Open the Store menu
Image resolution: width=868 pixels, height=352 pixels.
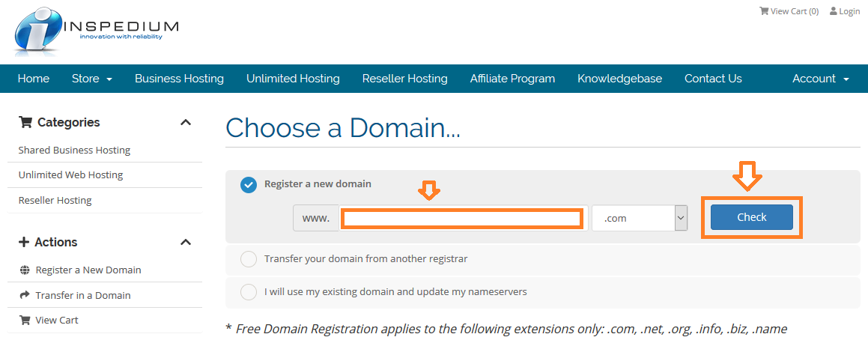tap(92, 79)
